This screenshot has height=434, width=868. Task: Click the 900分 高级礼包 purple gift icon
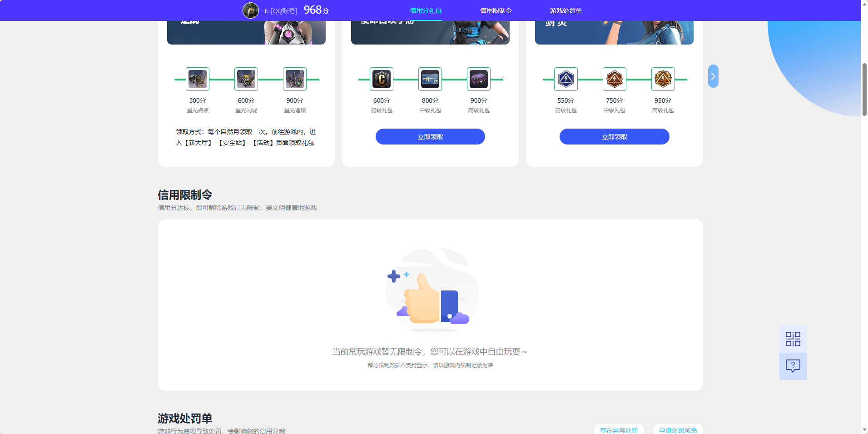(x=478, y=79)
